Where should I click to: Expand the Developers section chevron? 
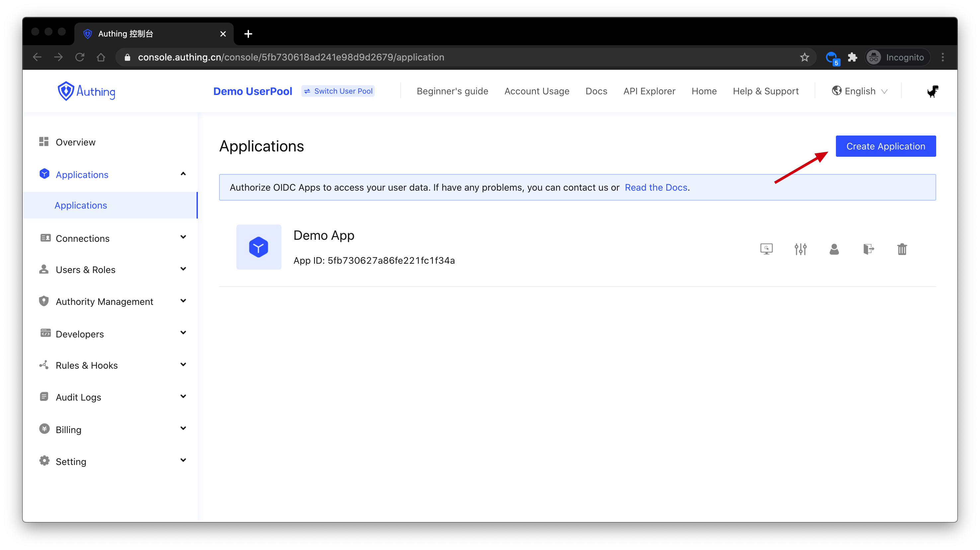click(x=183, y=333)
